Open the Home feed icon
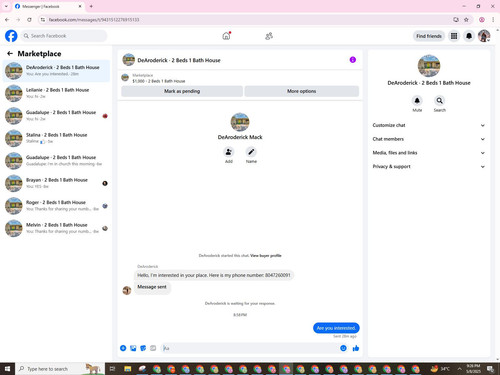Image resolution: width=500 pixels, height=375 pixels. click(226, 36)
